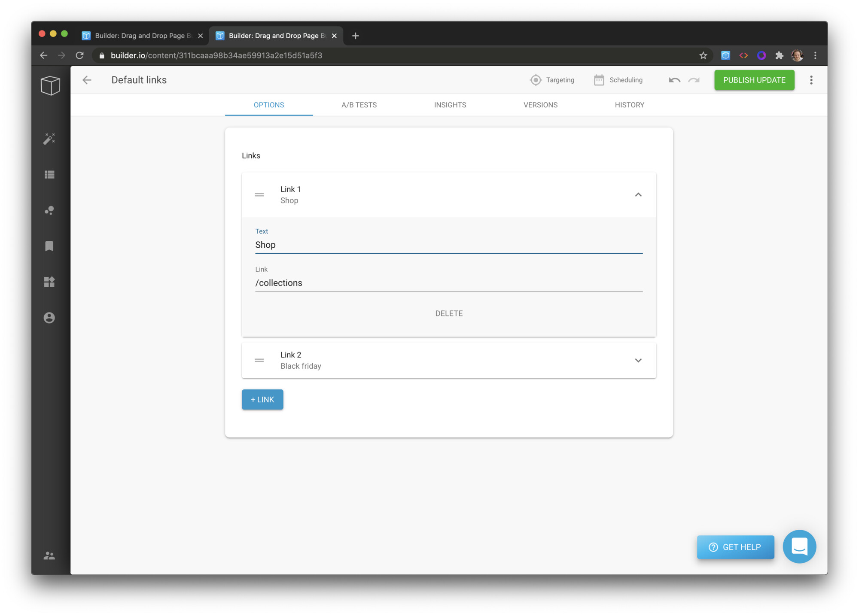Click the bookmark icon in sidebar
The height and width of the screenshot is (616, 859).
(49, 246)
